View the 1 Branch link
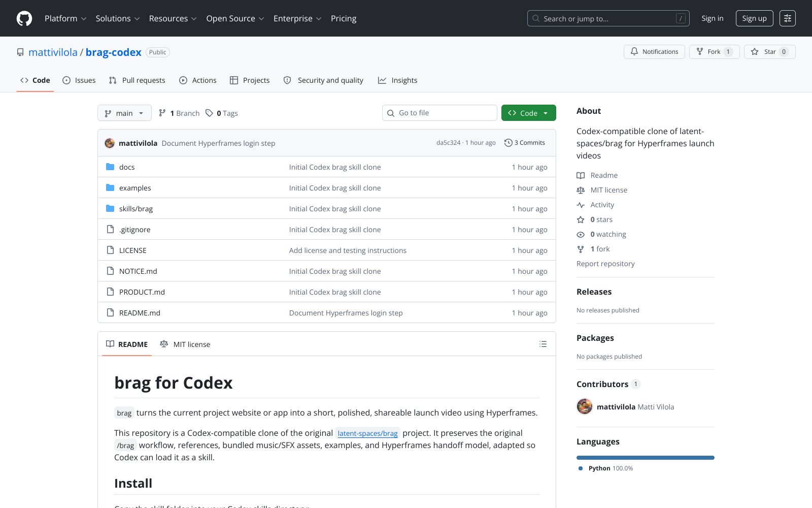This screenshot has height=508, width=812. click(179, 113)
